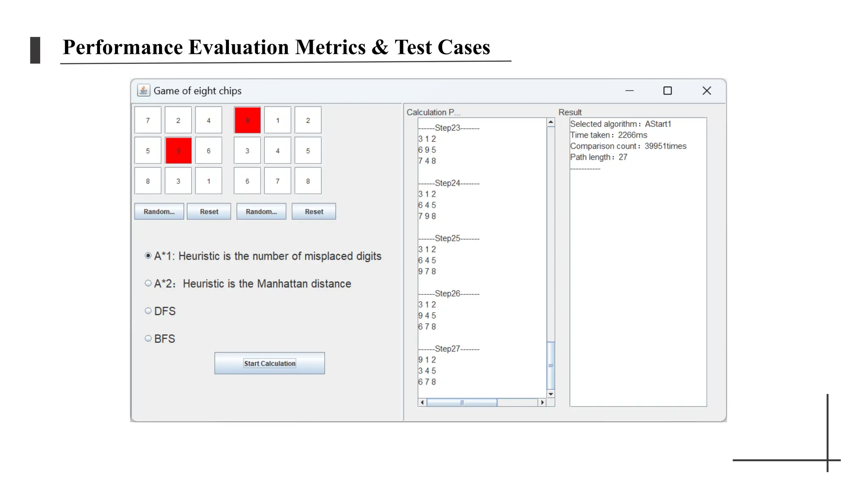The height and width of the screenshot is (488, 868).
Task: Click tile 1 in the left puzzle grid
Action: [209, 181]
